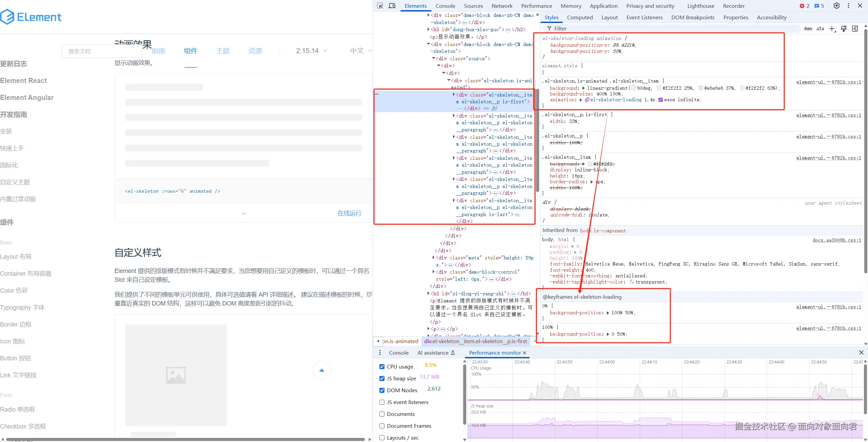Enable the JS event listeners checkbox
The height and width of the screenshot is (442, 868).
coord(382,402)
